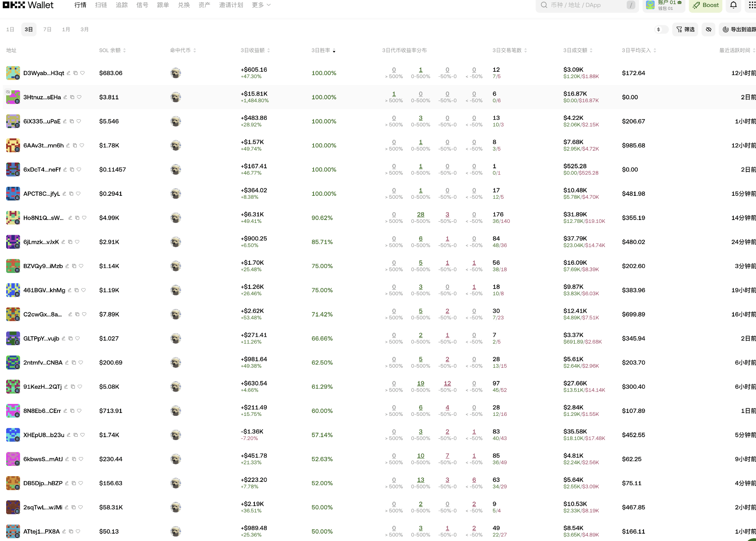The height and width of the screenshot is (541, 756).
Task: Favorite the 6xDcT4...neFf address
Action: (x=79, y=170)
